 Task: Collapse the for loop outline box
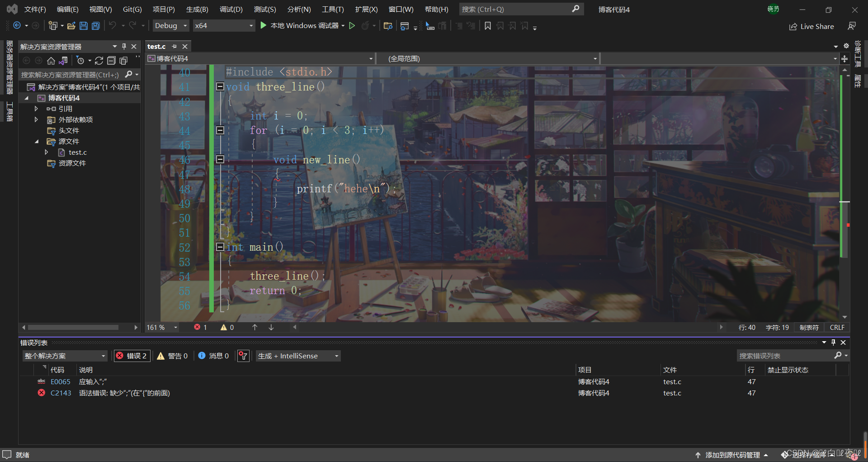pos(220,130)
